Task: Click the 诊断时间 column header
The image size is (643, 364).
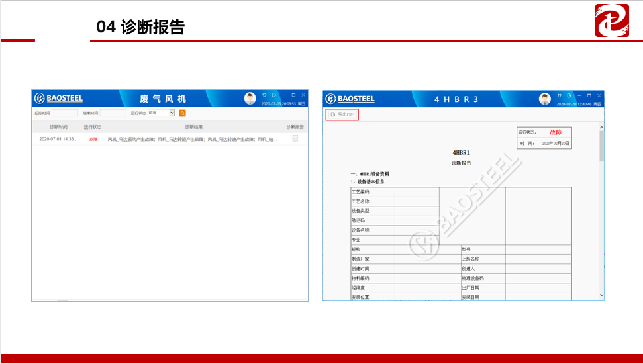Action: tap(58, 126)
